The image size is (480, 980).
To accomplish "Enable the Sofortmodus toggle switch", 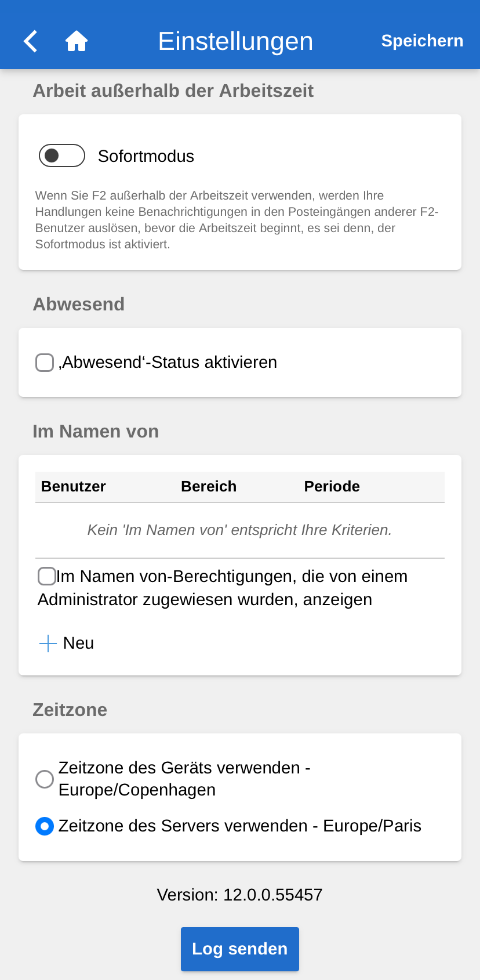I will click(62, 156).
